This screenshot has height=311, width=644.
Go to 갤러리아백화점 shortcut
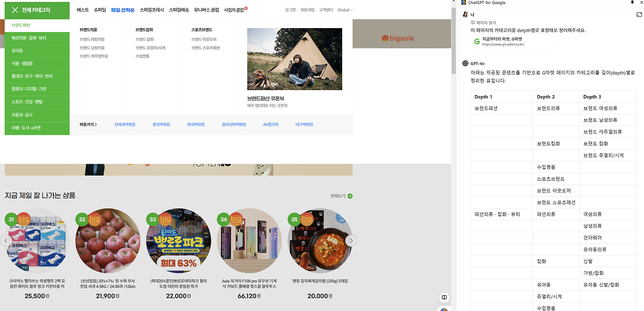(x=234, y=125)
